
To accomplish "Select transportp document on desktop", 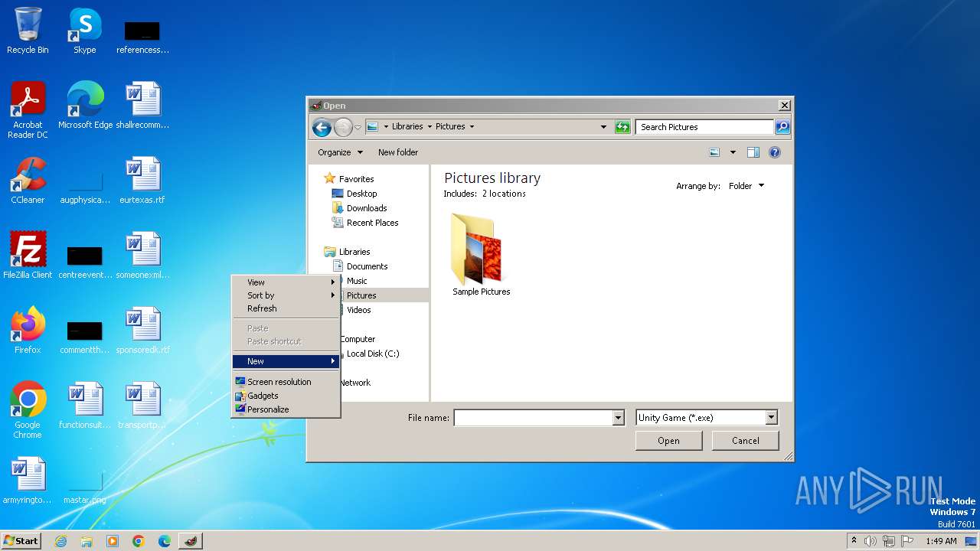I will [142, 406].
